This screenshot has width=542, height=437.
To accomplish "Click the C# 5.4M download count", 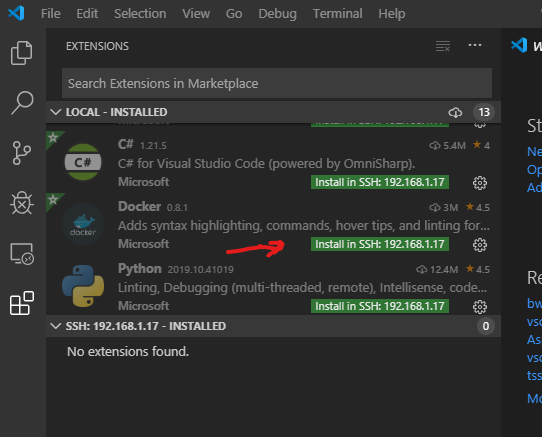I will coord(447,146).
